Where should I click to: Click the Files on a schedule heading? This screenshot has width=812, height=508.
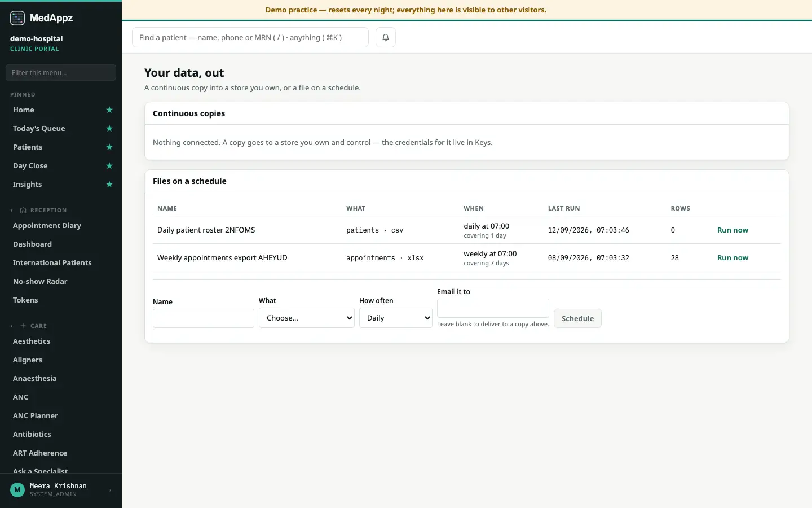tap(189, 181)
